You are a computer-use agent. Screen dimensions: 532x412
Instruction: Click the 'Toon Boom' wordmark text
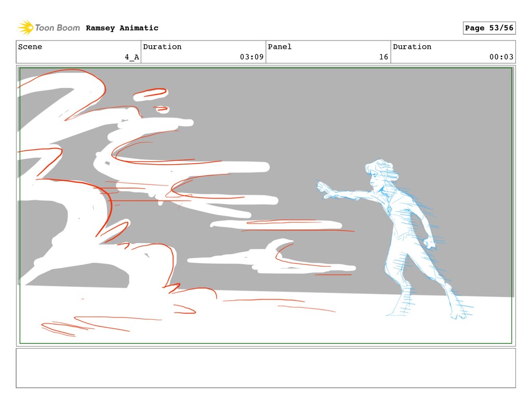(58, 28)
